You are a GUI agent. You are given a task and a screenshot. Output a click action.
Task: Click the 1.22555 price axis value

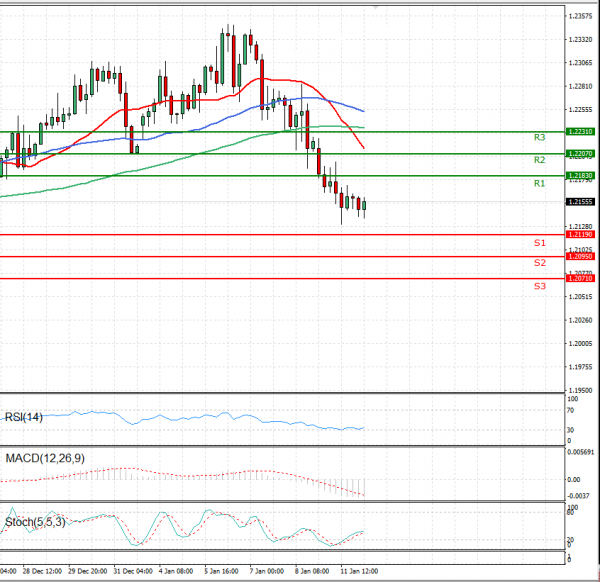pos(580,110)
